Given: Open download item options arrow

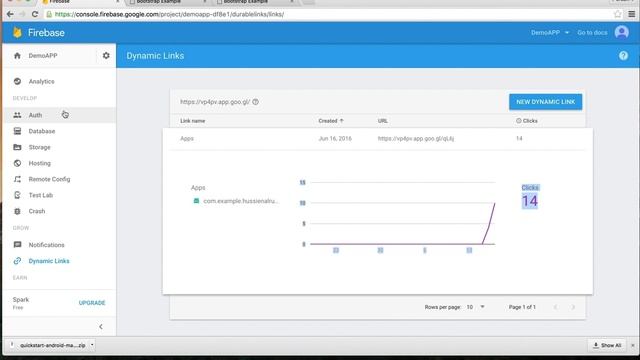Looking at the screenshot, I should pos(92,345).
